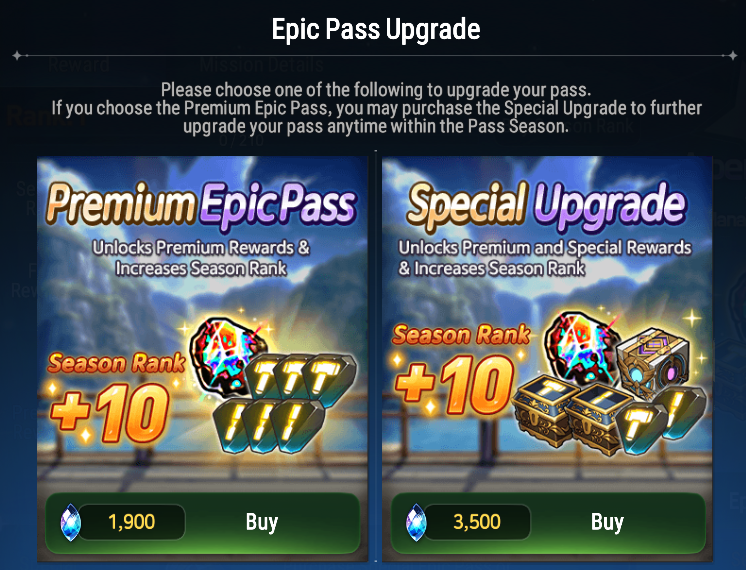Click the 1,900 price field

131,522
